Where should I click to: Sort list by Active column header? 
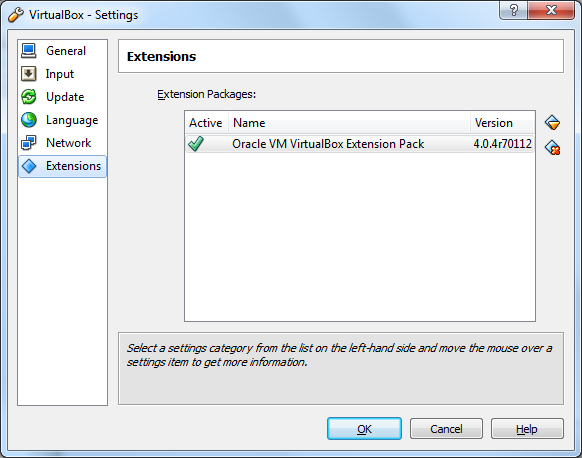point(206,123)
